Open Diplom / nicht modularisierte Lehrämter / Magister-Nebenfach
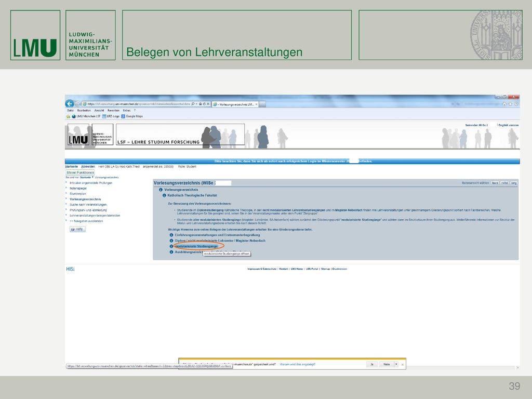The image size is (532, 399). pos(220,241)
